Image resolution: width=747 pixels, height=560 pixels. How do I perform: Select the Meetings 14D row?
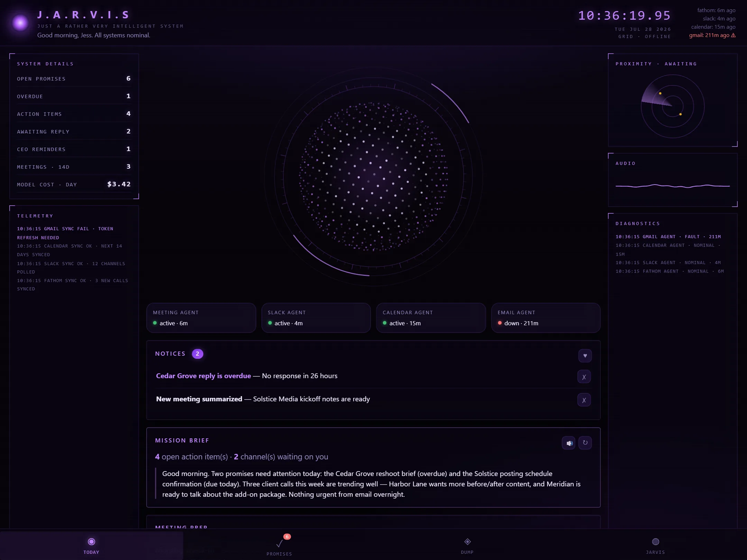(x=74, y=167)
